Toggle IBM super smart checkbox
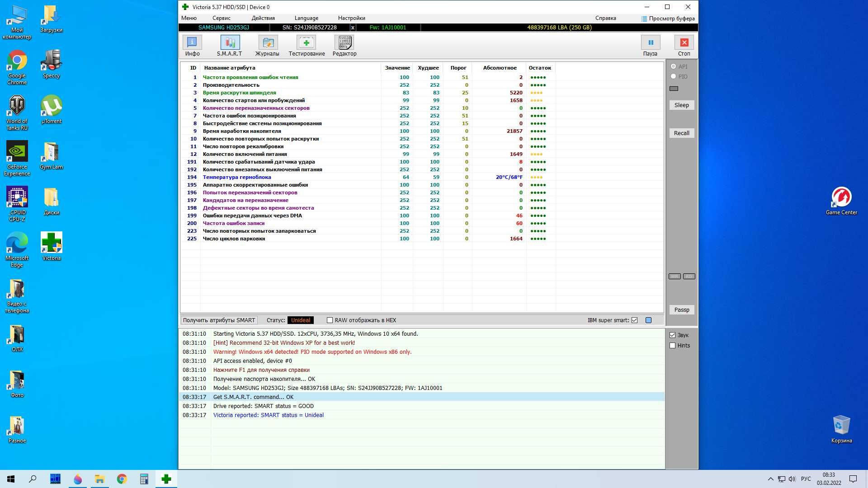 (x=635, y=320)
